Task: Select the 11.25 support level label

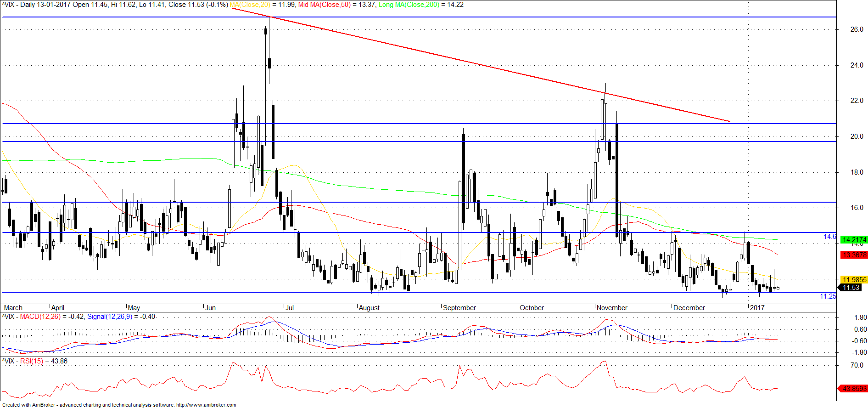Action: click(x=828, y=296)
